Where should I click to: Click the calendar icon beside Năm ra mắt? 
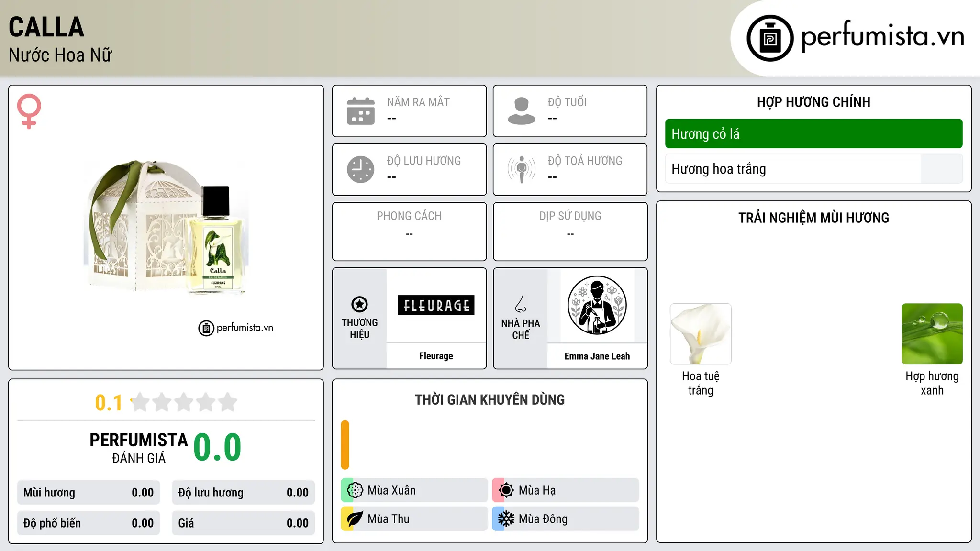pos(361,111)
